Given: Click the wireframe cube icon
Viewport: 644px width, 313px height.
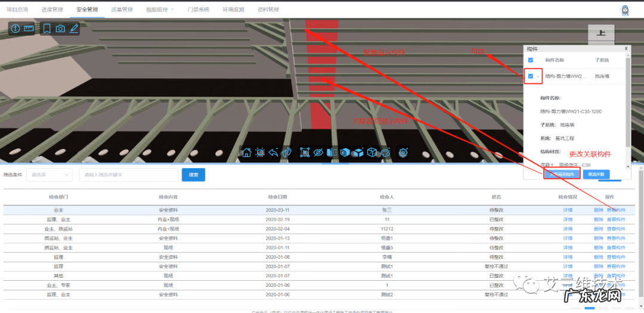Looking at the screenshot, I should (x=371, y=153).
